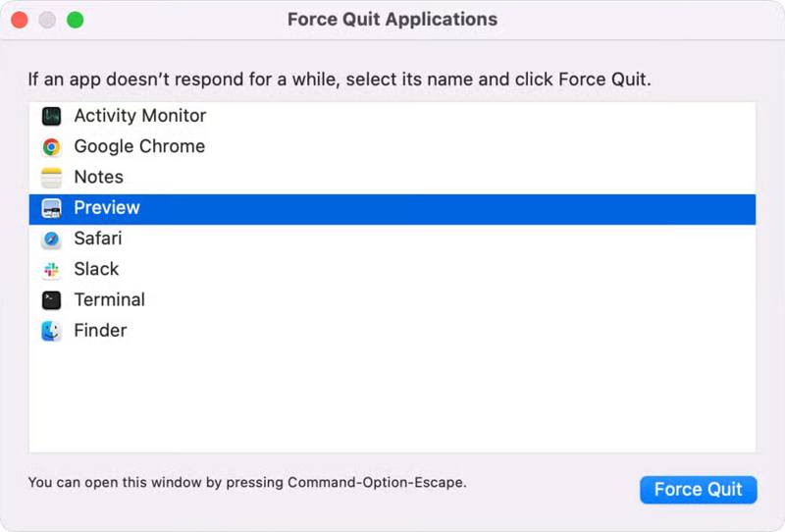Click the Google Chrome icon
This screenshot has width=785, height=532.
tap(52, 147)
